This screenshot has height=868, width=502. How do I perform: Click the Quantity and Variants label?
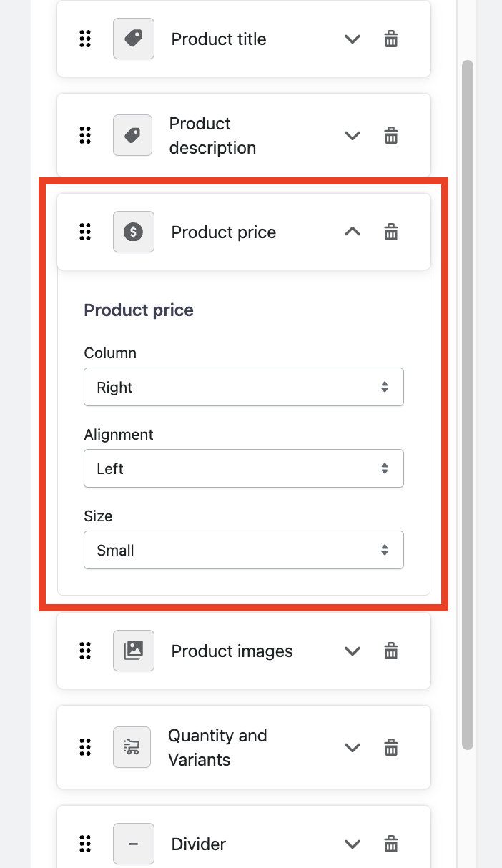click(x=217, y=747)
